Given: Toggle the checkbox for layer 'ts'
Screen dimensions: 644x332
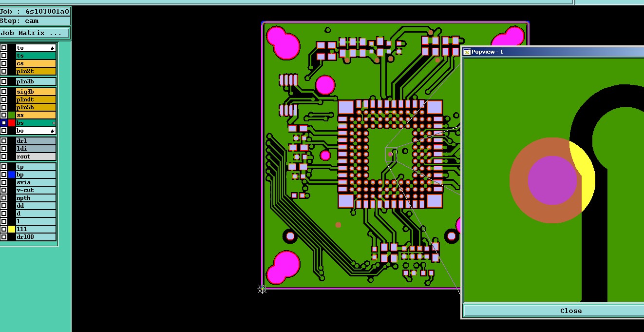Looking at the screenshot, I should (4, 56).
